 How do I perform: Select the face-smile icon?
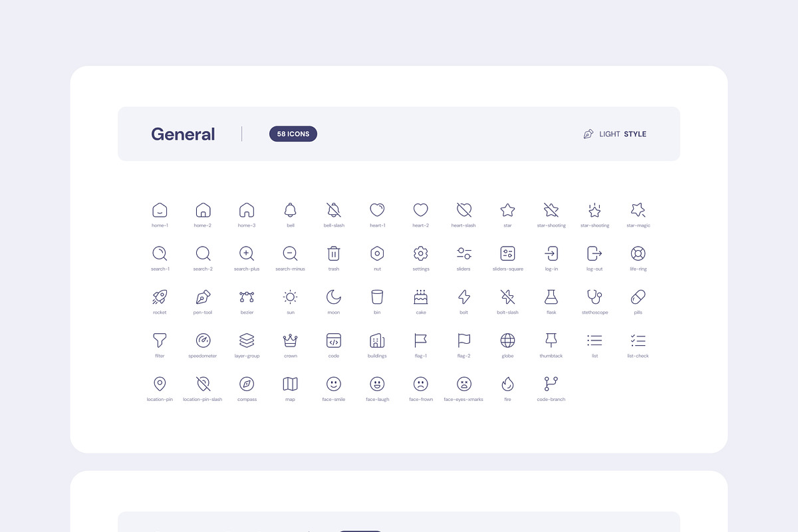[x=334, y=384]
